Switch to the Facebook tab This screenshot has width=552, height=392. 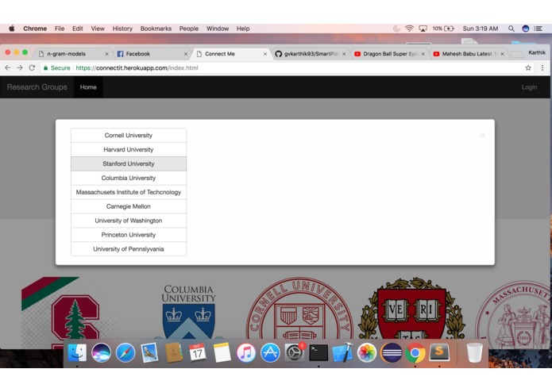pyautogui.click(x=152, y=54)
